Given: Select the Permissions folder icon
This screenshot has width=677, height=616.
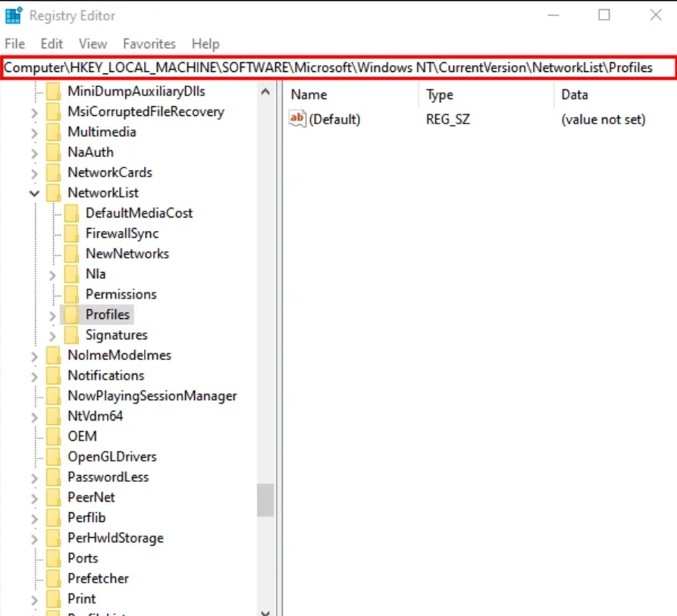Looking at the screenshot, I should [71, 295].
